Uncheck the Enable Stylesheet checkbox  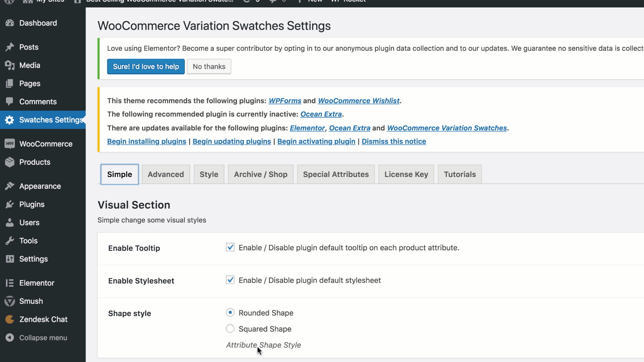[x=230, y=280]
